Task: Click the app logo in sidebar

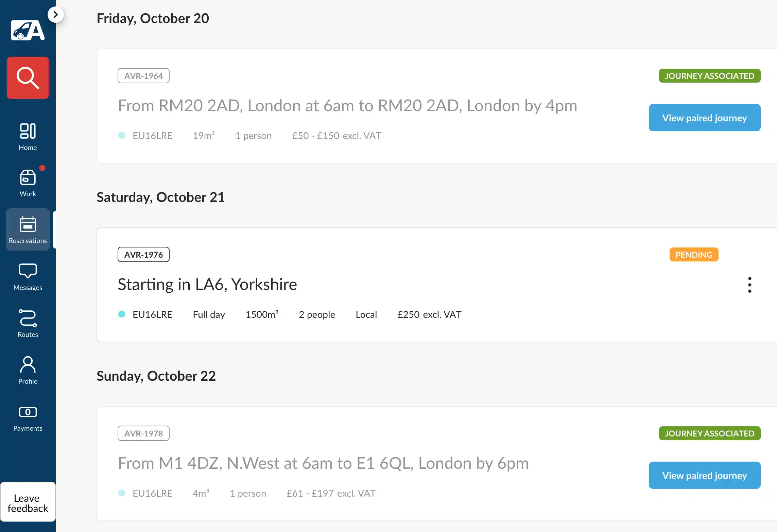Action: (28, 30)
